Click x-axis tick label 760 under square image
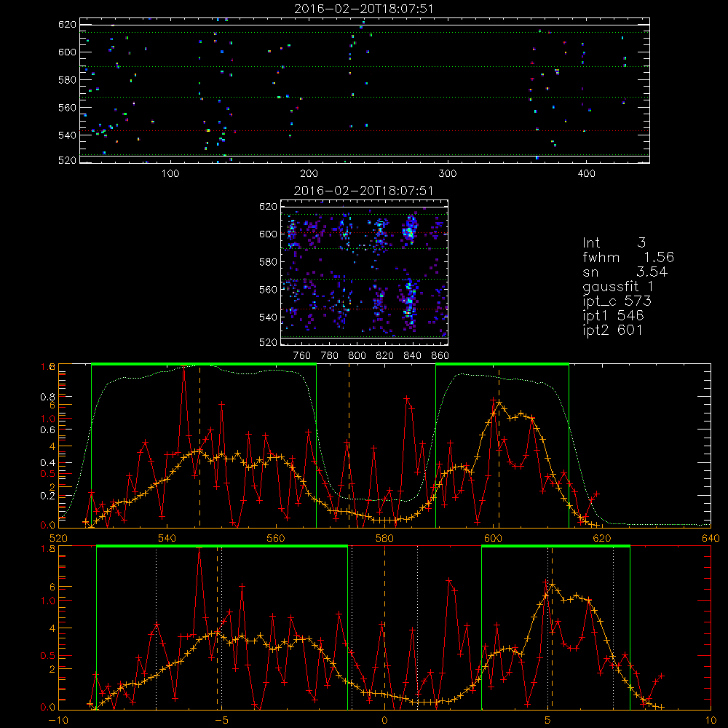The height and width of the screenshot is (728, 728). click(302, 356)
